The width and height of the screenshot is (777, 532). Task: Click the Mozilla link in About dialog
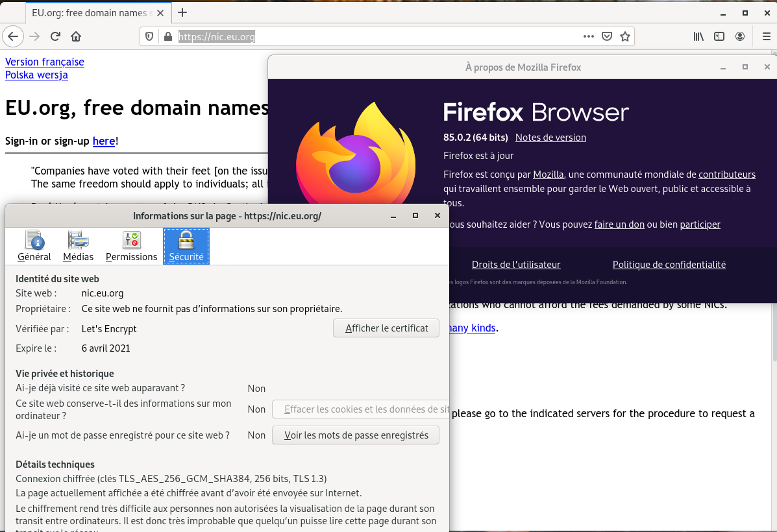coord(548,175)
